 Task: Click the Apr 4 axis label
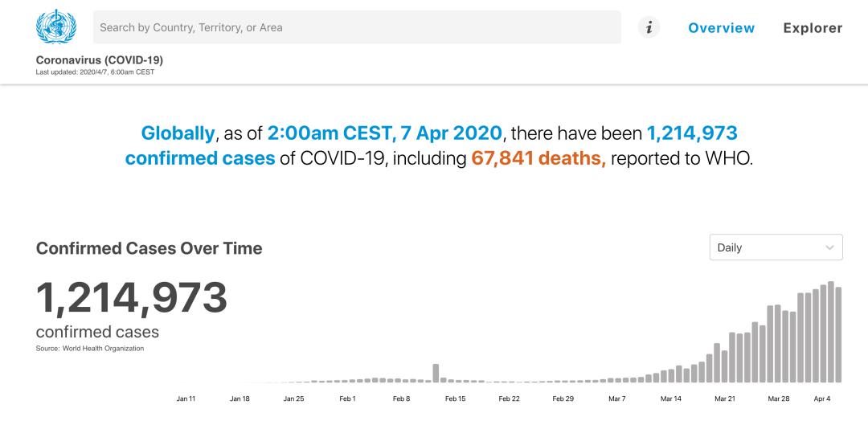(823, 399)
